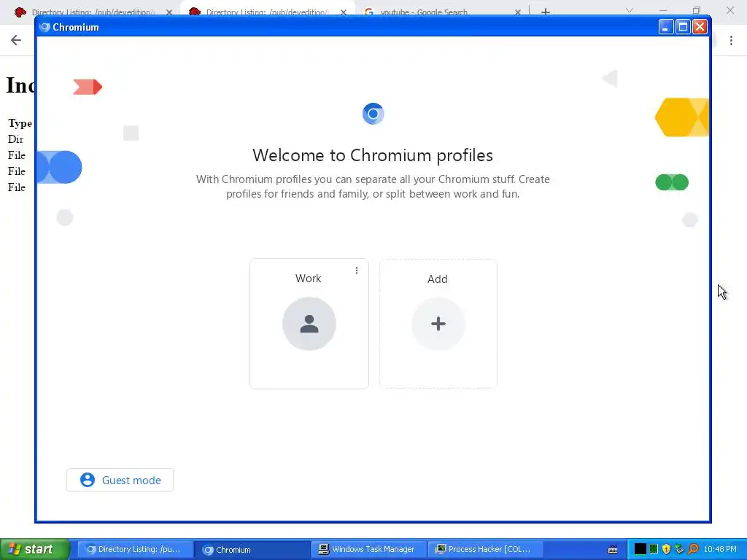Close the second Directory Listing tab
The image size is (747, 560).
pyautogui.click(x=344, y=12)
